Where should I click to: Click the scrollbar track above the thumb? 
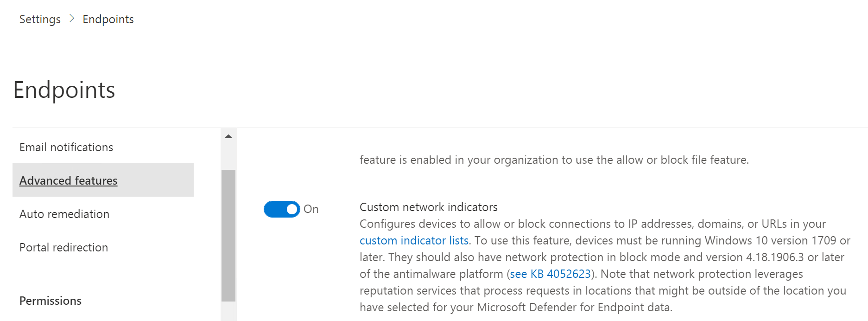click(x=228, y=153)
